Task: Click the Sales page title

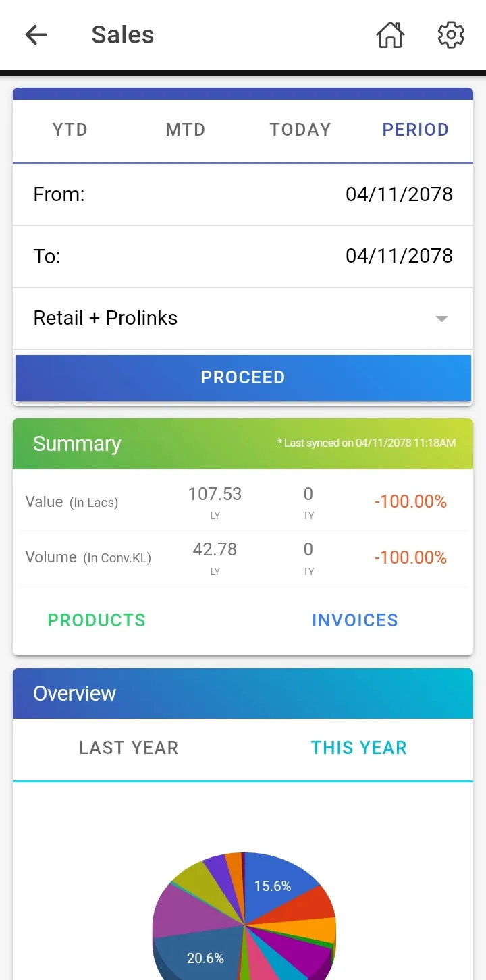Action: click(x=123, y=35)
